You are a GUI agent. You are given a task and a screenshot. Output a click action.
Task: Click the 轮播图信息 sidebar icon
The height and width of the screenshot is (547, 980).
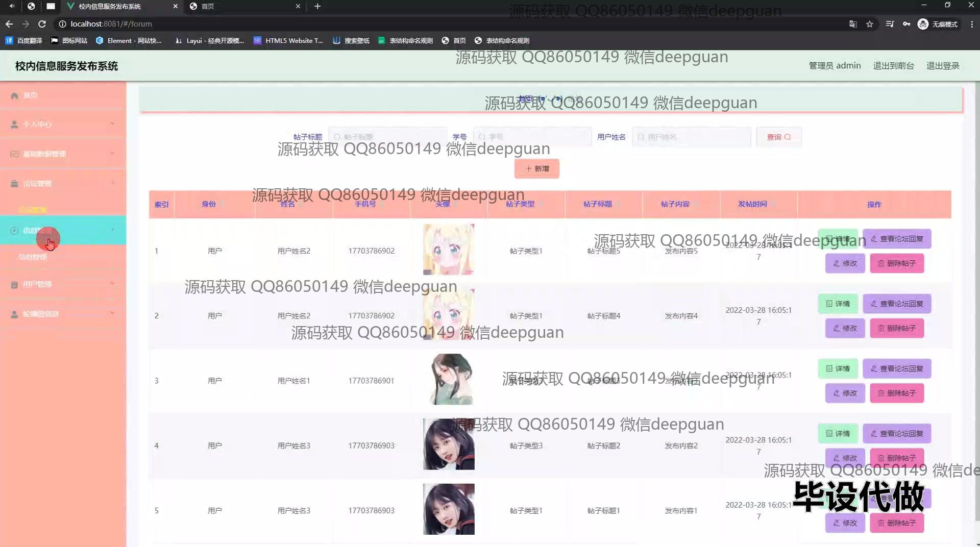(x=14, y=314)
